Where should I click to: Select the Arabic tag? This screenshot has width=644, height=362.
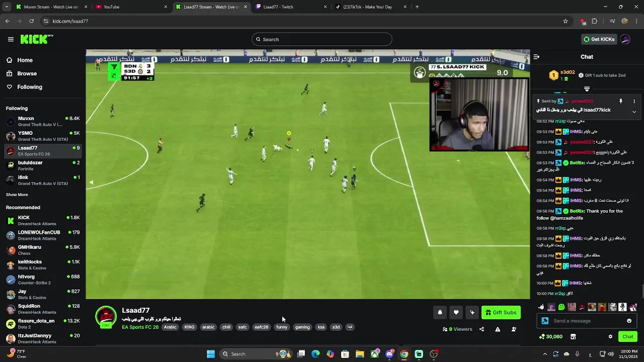[x=170, y=327]
